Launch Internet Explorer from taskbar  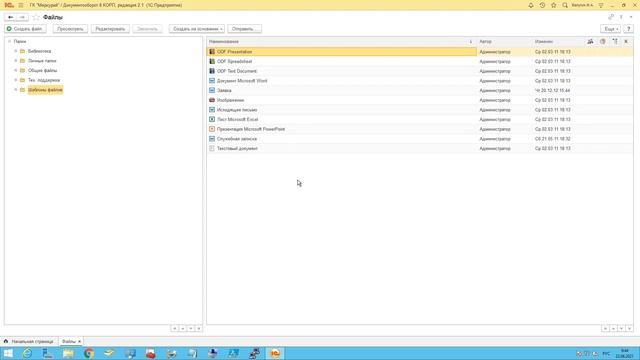(x=27, y=353)
